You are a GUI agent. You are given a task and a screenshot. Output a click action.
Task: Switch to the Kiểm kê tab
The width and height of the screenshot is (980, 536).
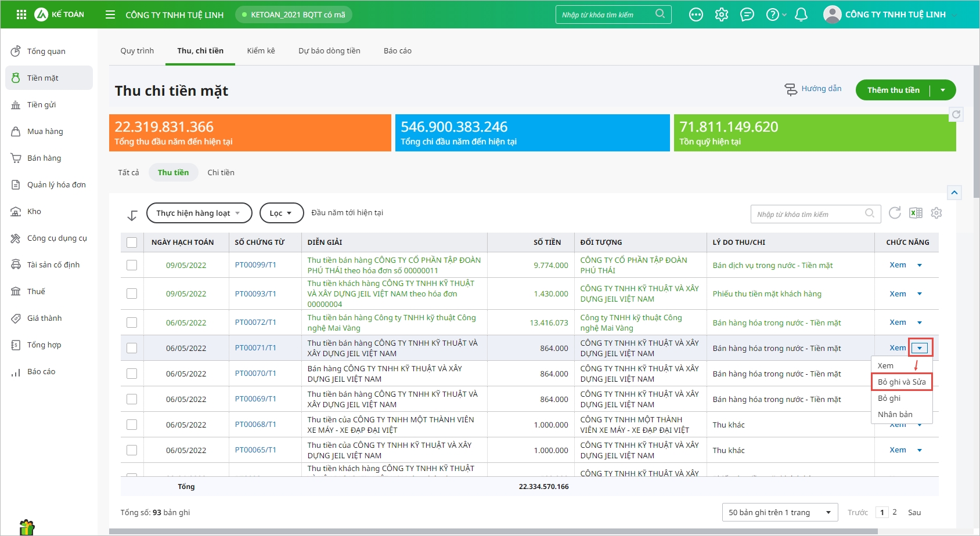(x=261, y=51)
